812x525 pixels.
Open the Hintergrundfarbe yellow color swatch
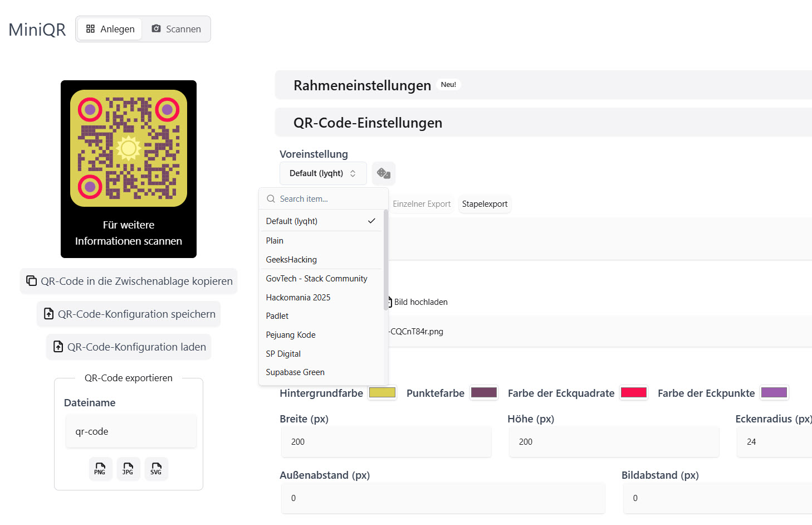tap(382, 393)
